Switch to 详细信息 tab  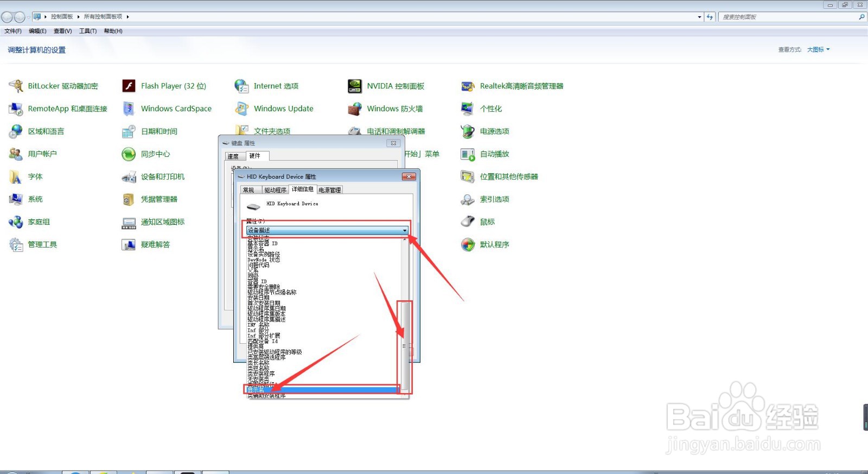coord(303,189)
